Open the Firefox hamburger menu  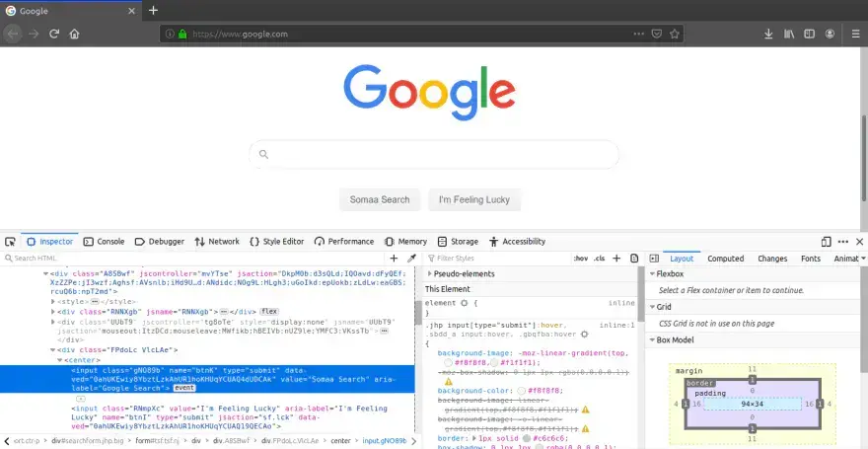pyautogui.click(x=852, y=34)
